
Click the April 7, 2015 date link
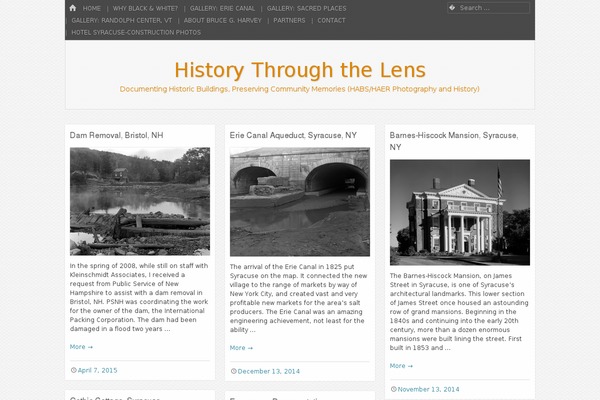(97, 371)
